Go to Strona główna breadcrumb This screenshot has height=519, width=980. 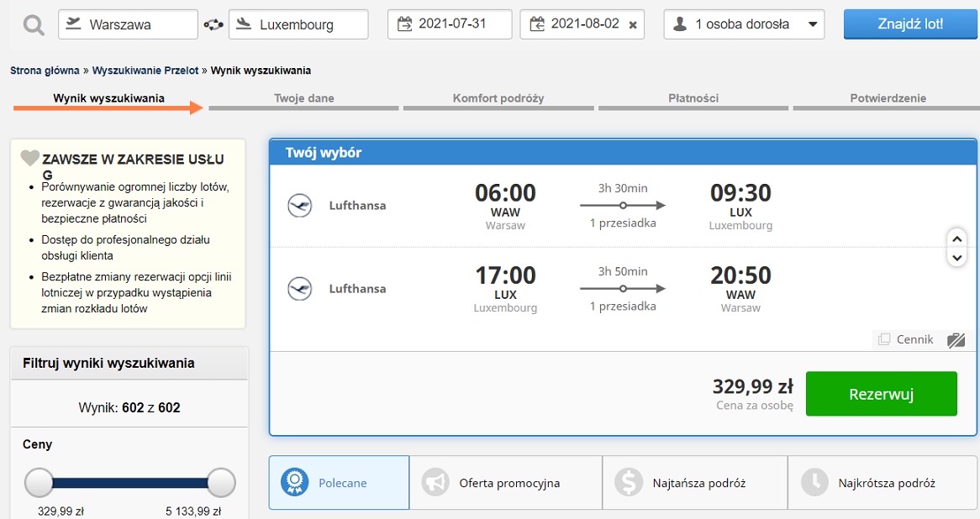(45, 71)
